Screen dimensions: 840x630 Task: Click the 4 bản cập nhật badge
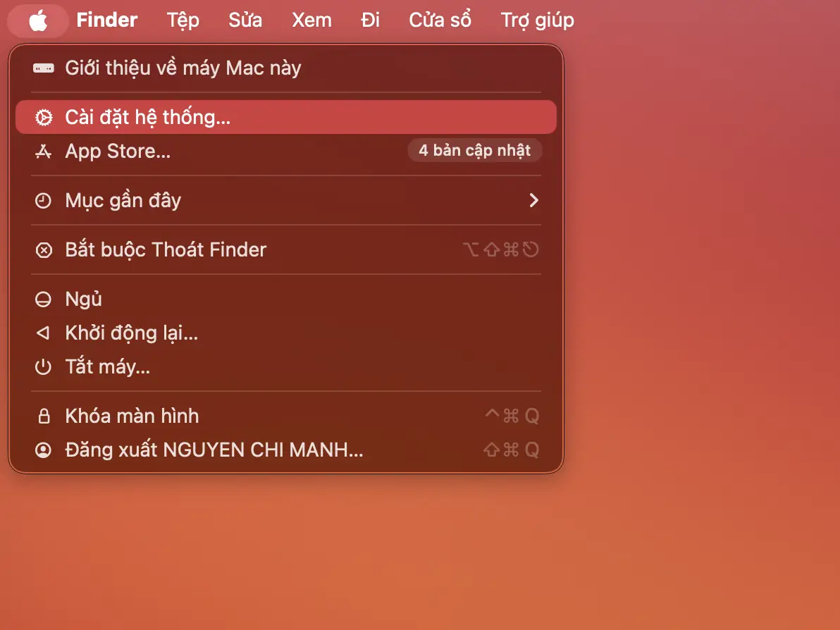[475, 151]
